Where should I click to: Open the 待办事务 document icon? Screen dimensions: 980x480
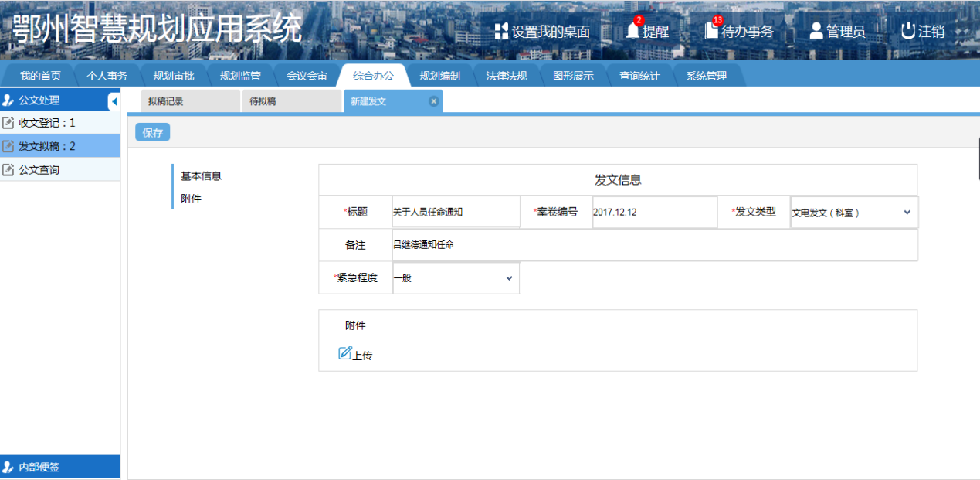coord(711,31)
